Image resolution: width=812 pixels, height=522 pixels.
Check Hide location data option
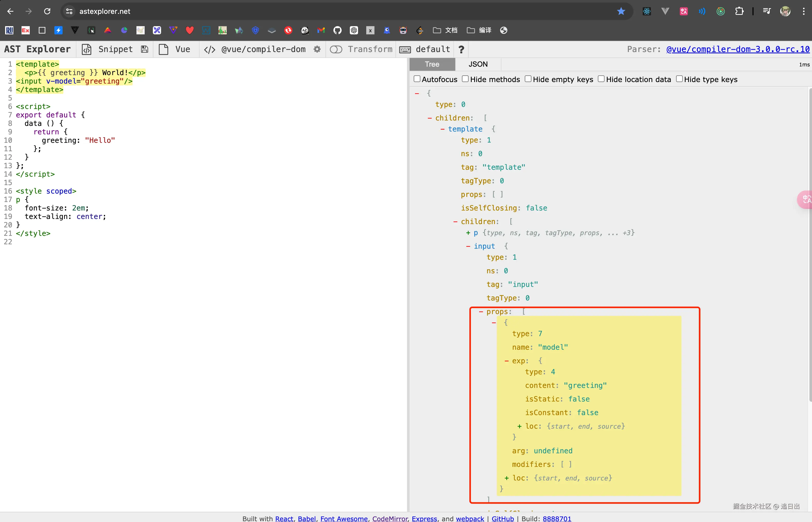click(601, 79)
